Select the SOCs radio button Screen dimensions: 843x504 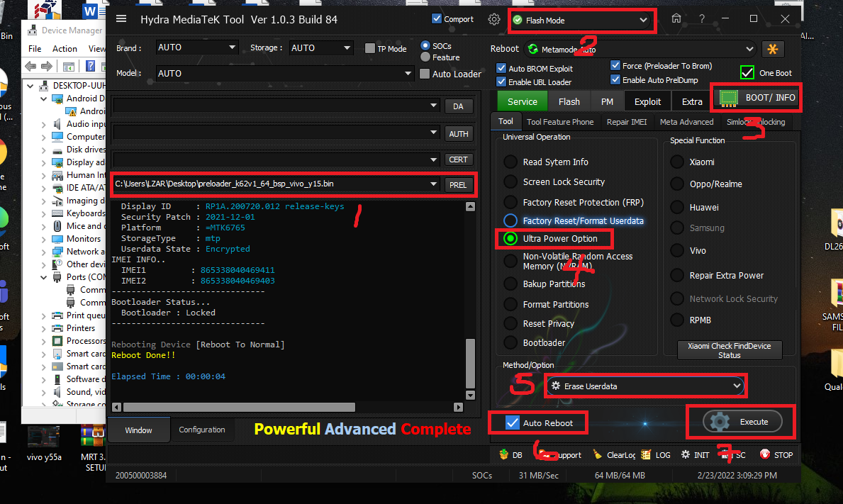coord(425,45)
